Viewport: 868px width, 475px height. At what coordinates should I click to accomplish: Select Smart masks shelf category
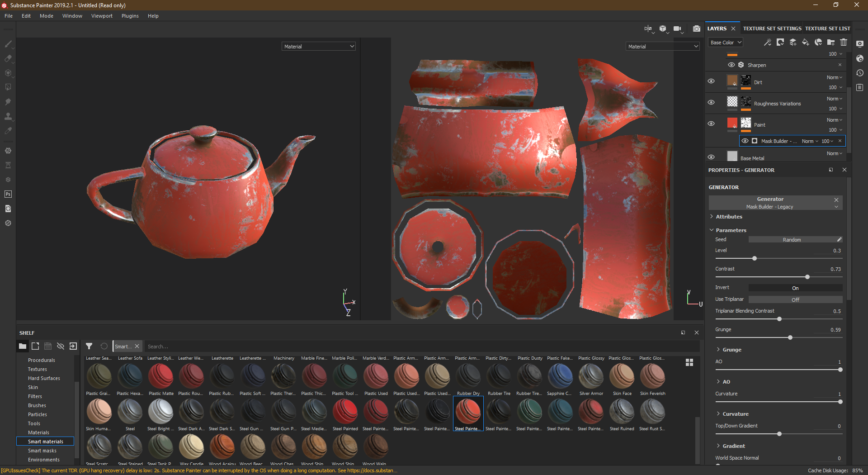[x=42, y=451]
